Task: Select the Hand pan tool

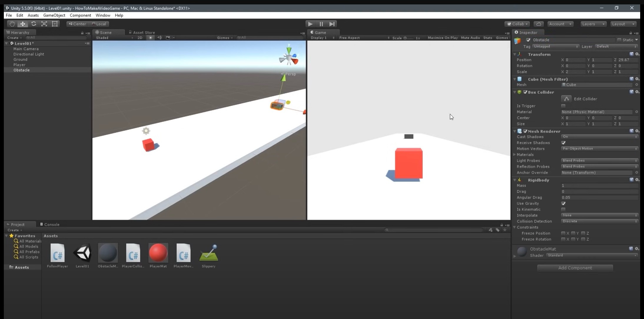Action: [x=12, y=24]
